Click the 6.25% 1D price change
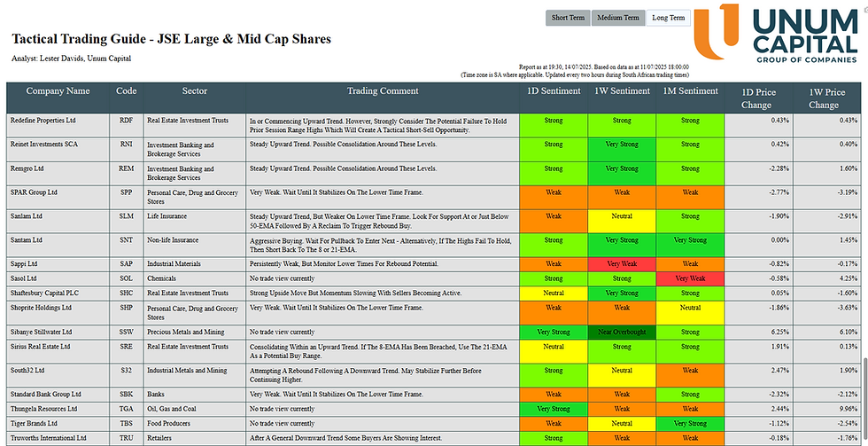 click(780, 332)
